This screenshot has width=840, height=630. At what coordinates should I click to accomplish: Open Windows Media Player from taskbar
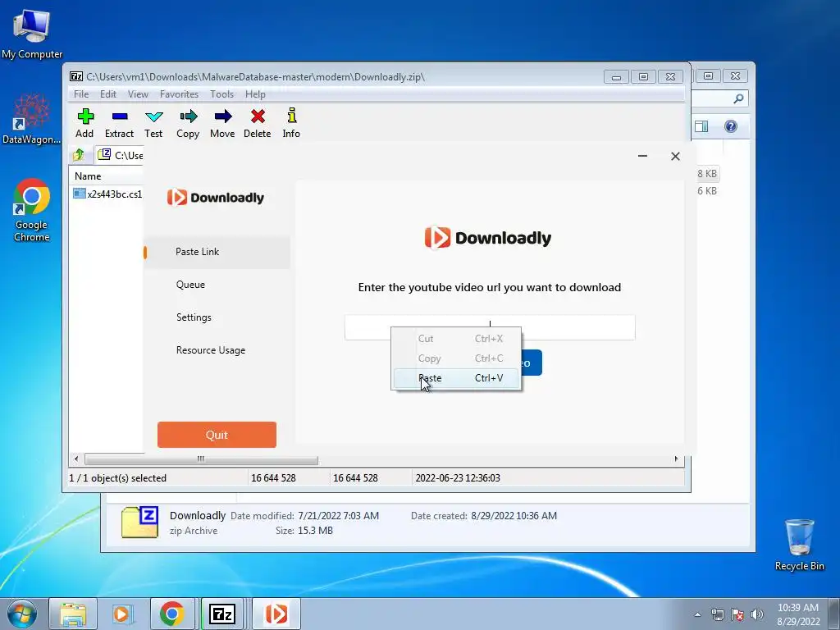122,614
